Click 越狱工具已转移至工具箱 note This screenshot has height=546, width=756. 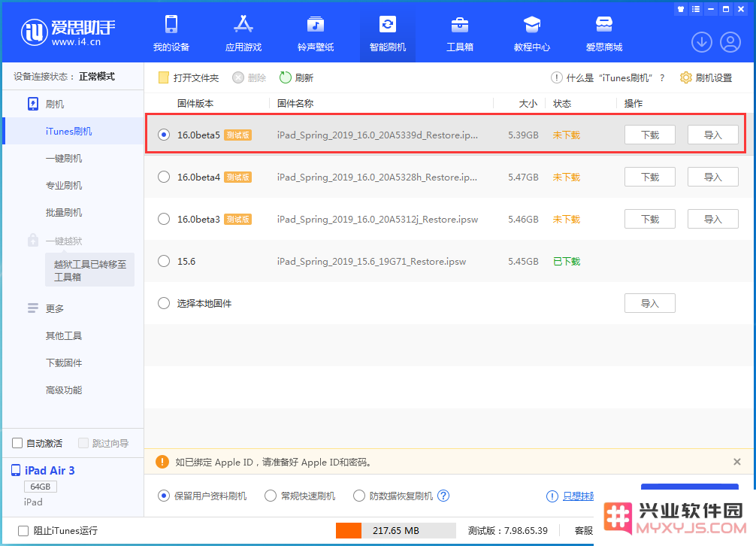tap(89, 270)
